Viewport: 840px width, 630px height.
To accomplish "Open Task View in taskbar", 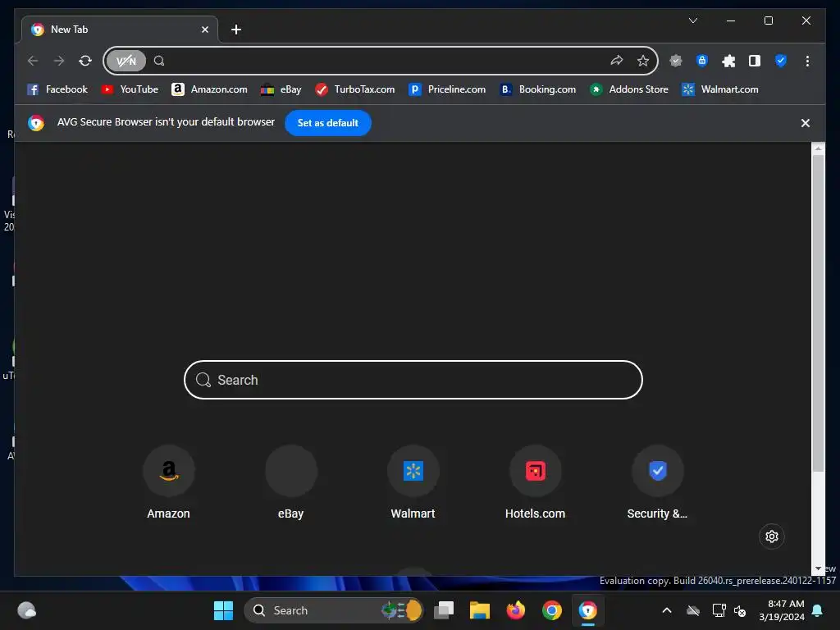I will [444, 610].
